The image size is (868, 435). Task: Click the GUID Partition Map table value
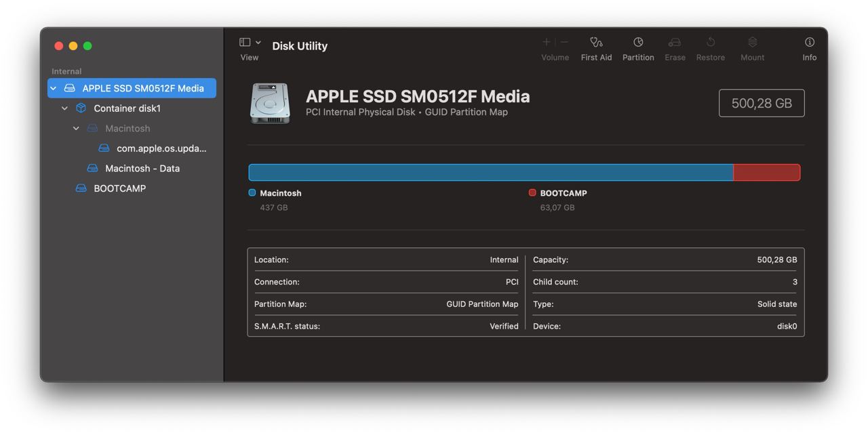(x=482, y=304)
